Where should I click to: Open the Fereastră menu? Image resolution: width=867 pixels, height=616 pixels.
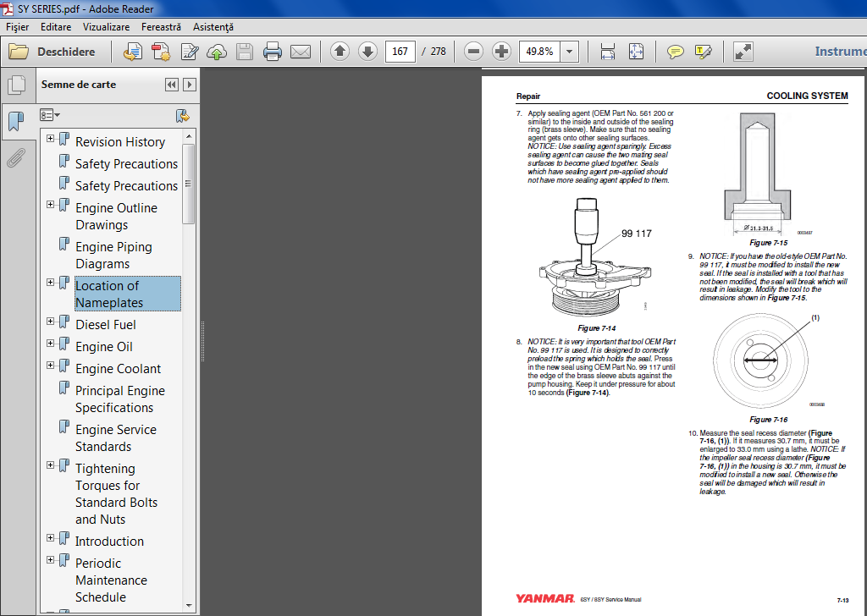(x=161, y=26)
